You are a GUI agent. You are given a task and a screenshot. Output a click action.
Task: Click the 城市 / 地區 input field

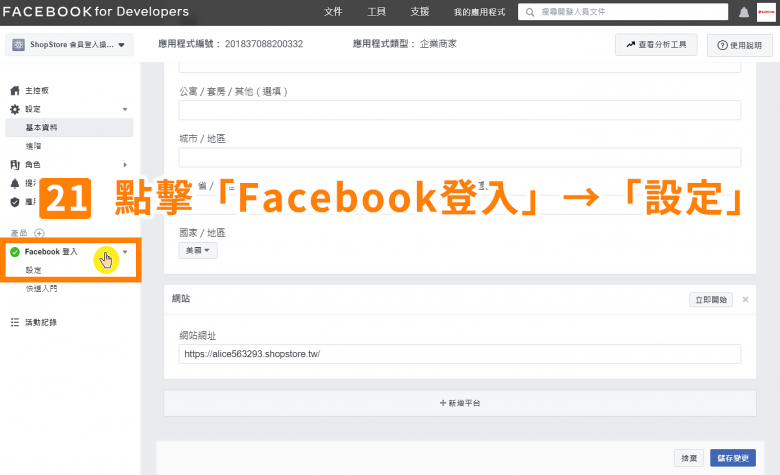pos(460,157)
